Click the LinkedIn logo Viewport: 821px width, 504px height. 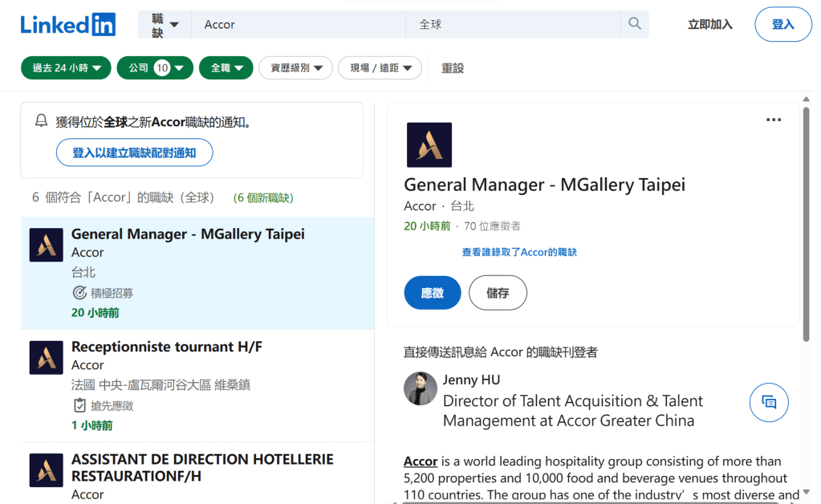[x=68, y=25]
